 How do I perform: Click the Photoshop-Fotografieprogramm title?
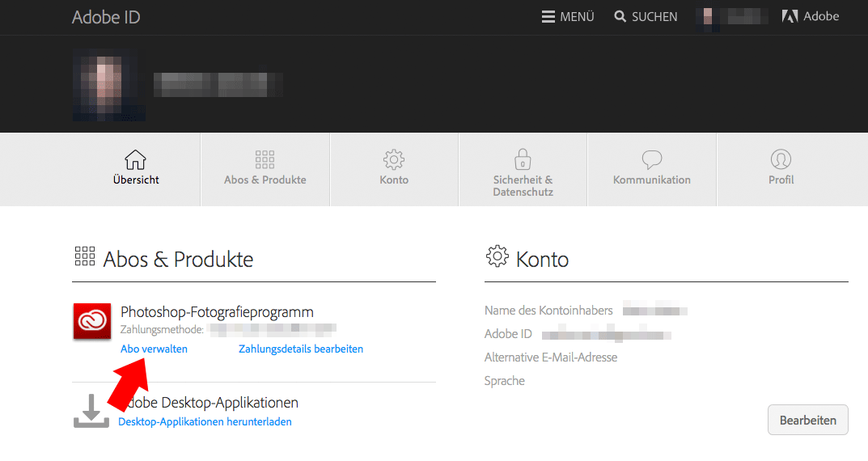point(217,312)
